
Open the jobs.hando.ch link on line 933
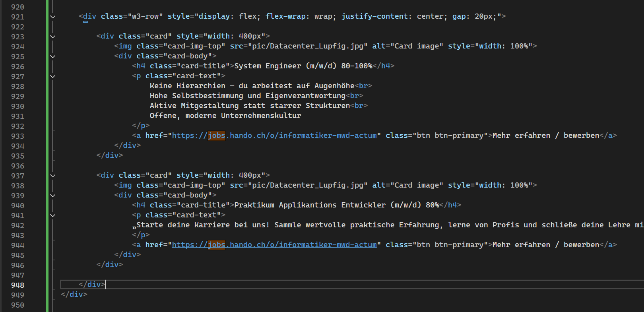[x=274, y=136]
